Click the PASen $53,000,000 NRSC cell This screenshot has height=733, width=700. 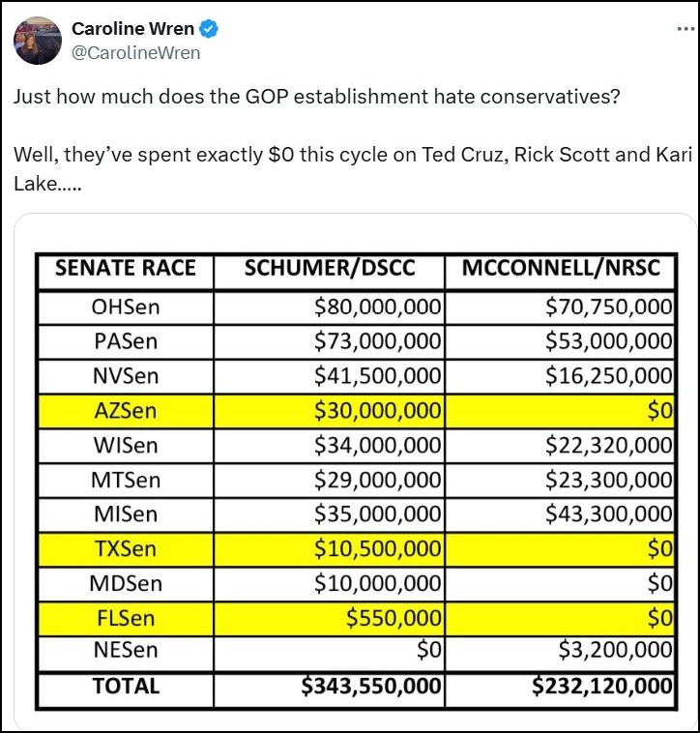point(560,341)
